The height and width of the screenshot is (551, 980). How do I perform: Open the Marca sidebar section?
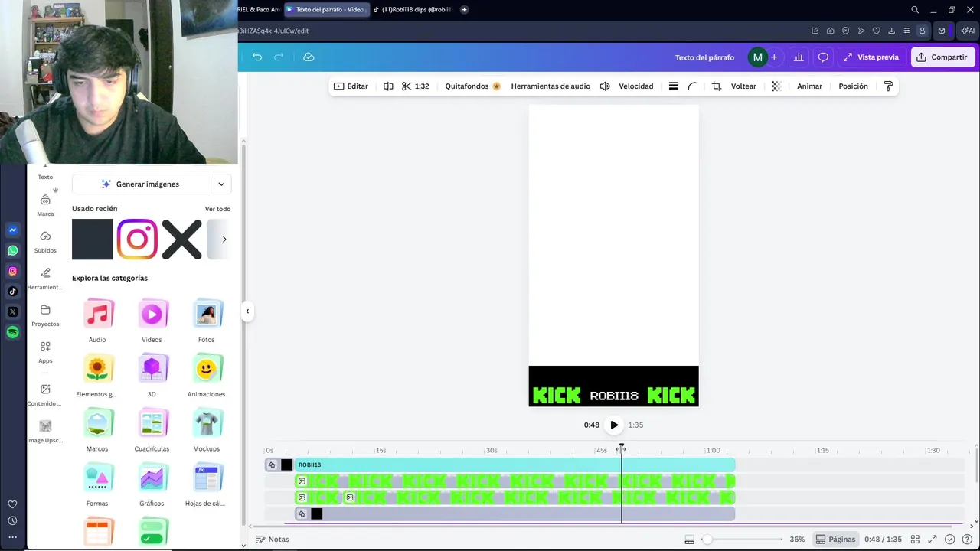pos(45,205)
